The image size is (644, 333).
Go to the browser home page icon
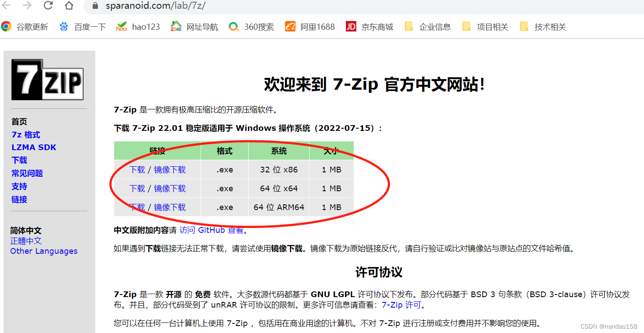[69, 6]
